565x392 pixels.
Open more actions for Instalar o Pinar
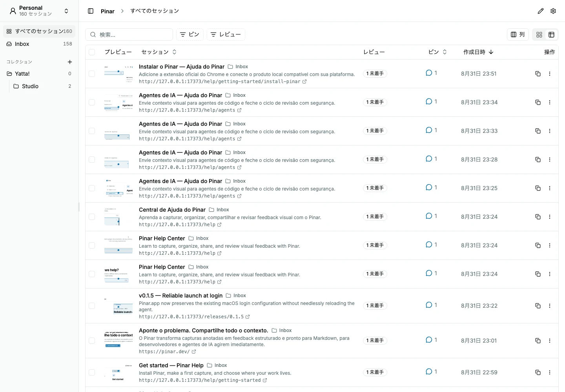click(x=550, y=74)
